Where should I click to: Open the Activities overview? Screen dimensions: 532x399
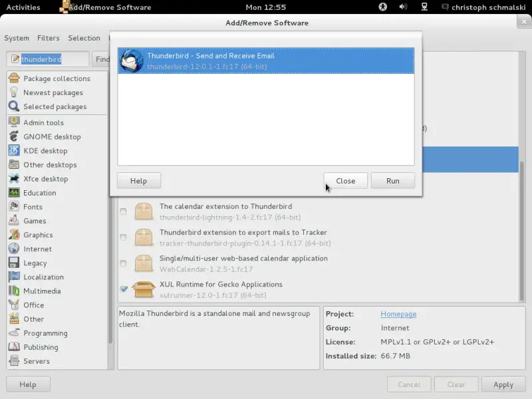pyautogui.click(x=23, y=7)
